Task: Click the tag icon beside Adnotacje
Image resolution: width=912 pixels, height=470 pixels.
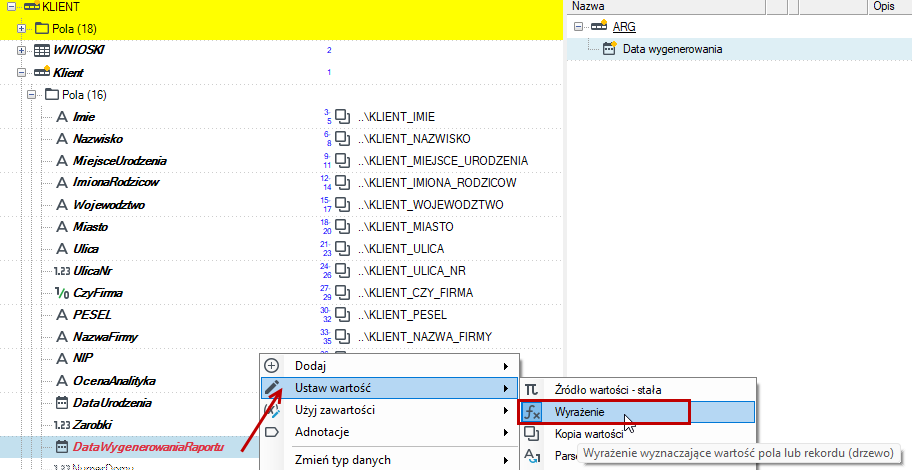Action: 272,432
